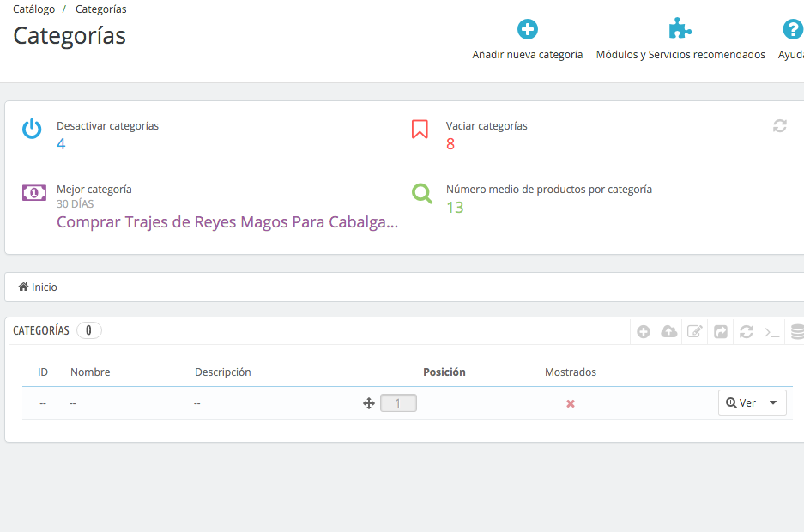Open best category Comprar Trajes de Reyes Magos
Viewport: 804px width, 532px height.
tap(227, 222)
